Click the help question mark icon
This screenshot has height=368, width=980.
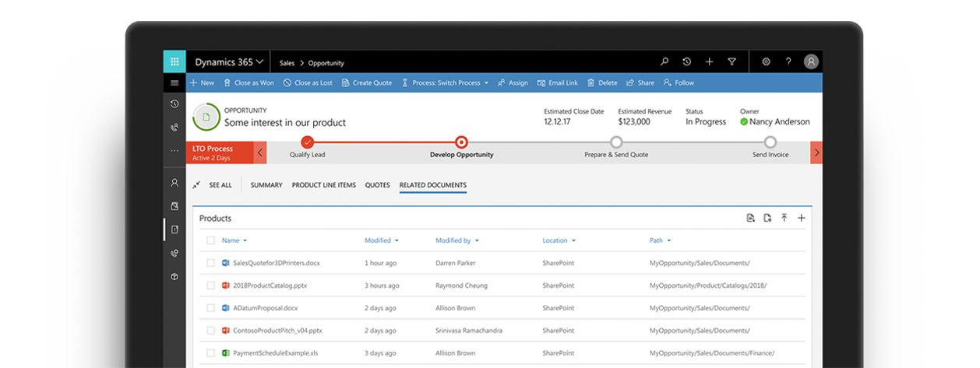(x=788, y=62)
